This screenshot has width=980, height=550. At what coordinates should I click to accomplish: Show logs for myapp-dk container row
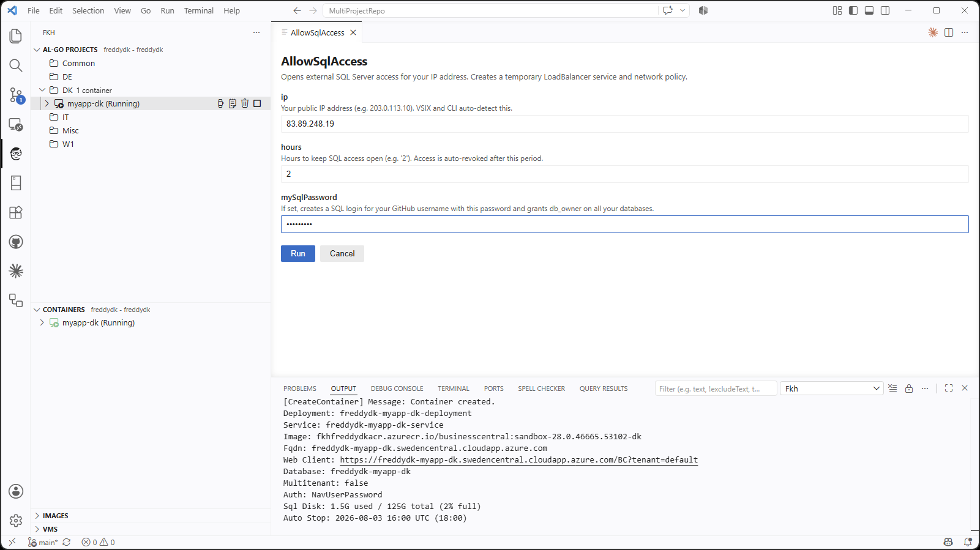click(x=233, y=103)
